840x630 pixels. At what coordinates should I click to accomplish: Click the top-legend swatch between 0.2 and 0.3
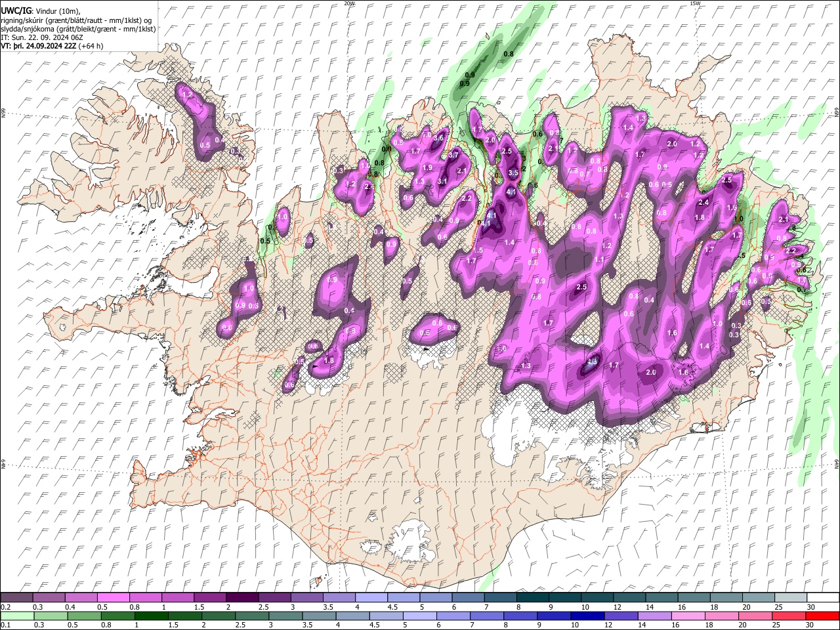coord(16,598)
